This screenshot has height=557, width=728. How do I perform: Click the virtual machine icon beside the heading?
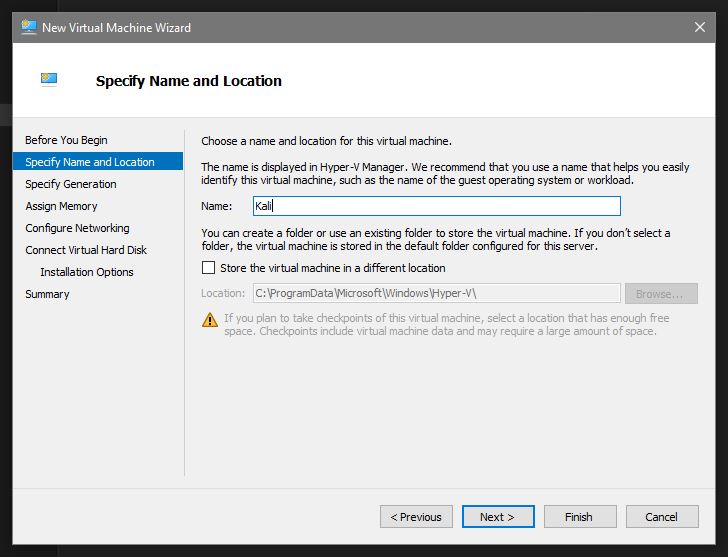[49, 79]
